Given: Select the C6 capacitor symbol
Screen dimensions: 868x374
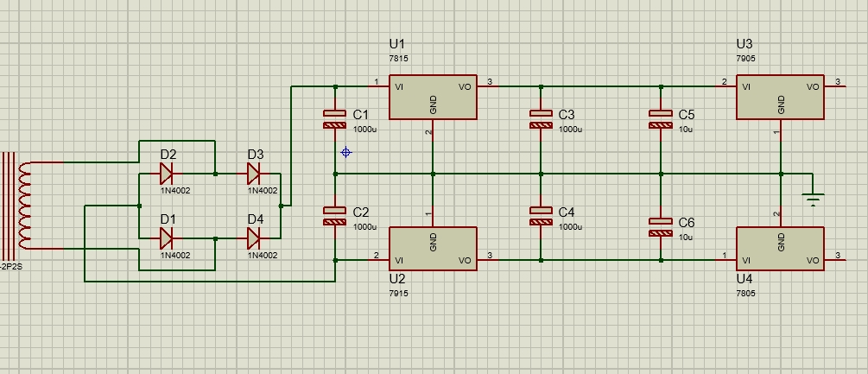Looking at the screenshot, I should click(x=661, y=227).
